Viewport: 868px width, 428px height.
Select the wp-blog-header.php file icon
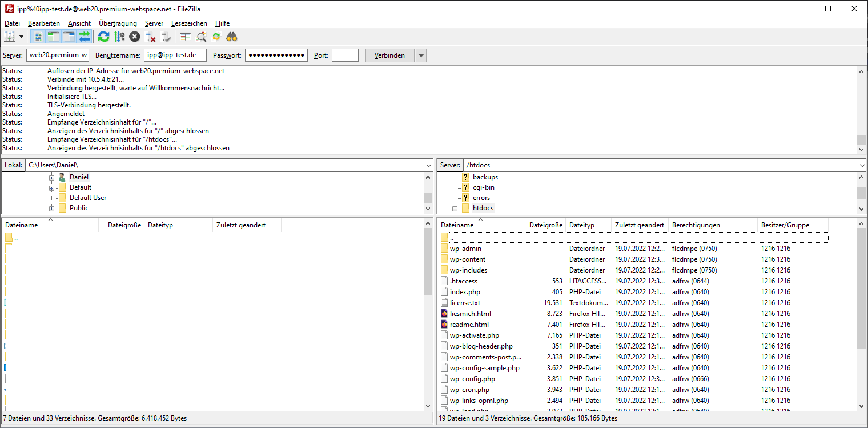coord(445,346)
